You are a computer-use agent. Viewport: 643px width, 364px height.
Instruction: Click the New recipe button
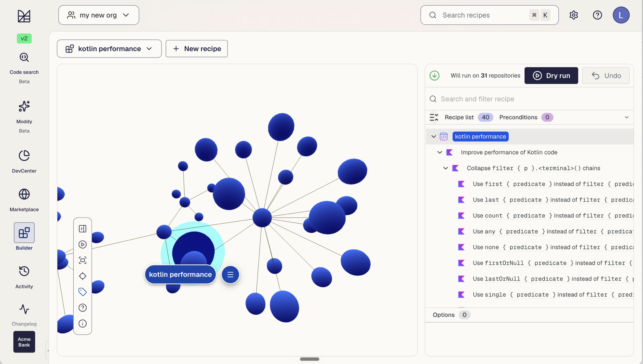tap(197, 49)
